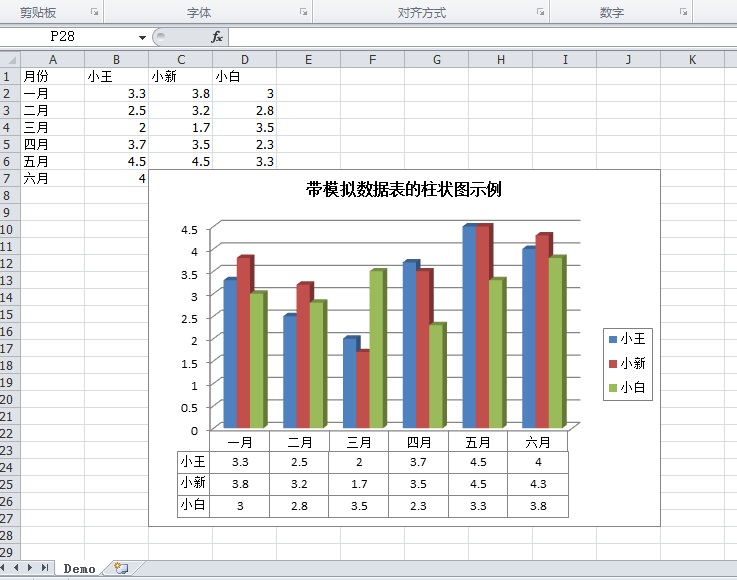Select column A header
The height and width of the screenshot is (580, 737).
[53, 60]
